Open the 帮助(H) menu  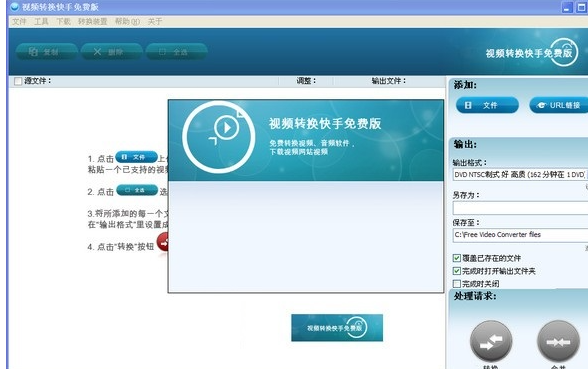pyautogui.click(x=127, y=21)
